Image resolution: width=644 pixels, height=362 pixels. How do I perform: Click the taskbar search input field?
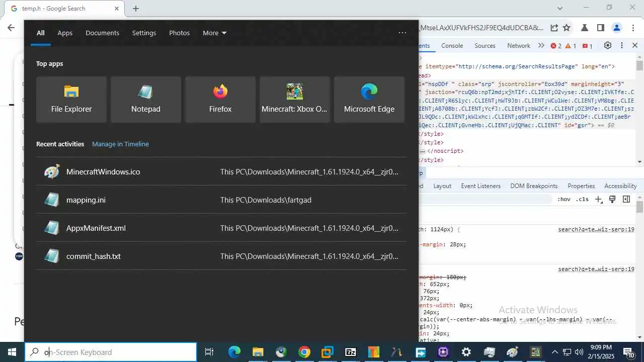click(x=111, y=352)
